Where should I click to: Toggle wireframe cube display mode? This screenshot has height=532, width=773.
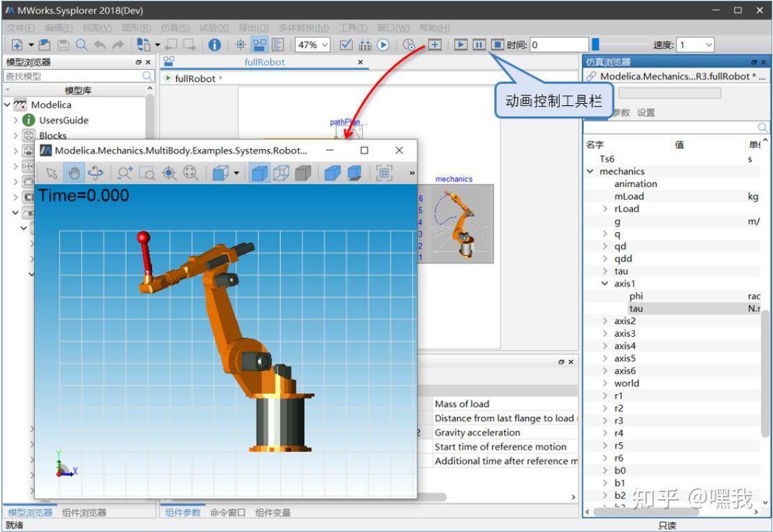pyautogui.click(x=281, y=173)
